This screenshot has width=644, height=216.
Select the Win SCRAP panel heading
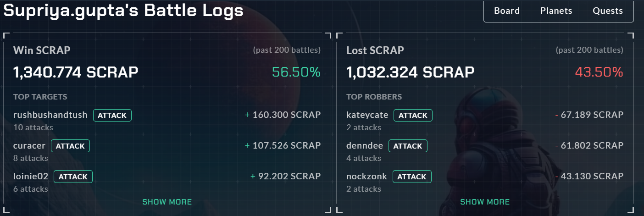42,50
